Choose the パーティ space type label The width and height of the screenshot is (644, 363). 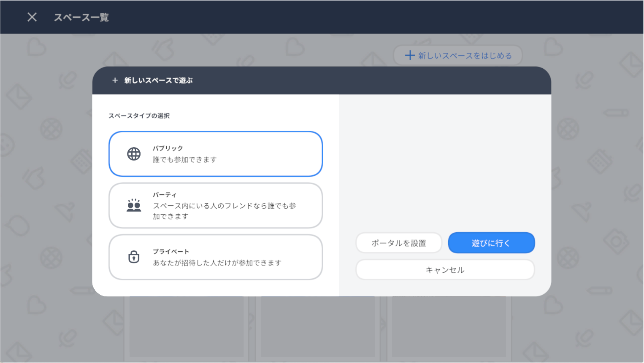coord(165,195)
